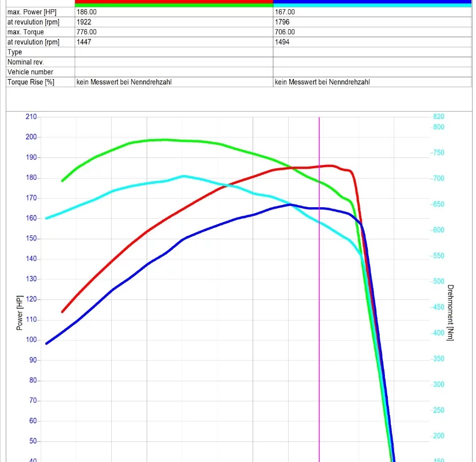Click the Power [HP] axis title

coord(19,312)
